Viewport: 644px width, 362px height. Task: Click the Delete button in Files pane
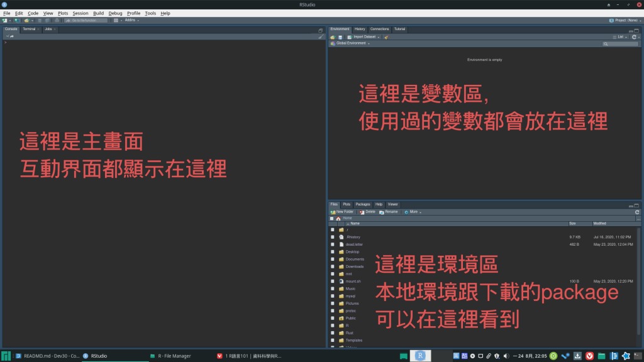(x=367, y=212)
